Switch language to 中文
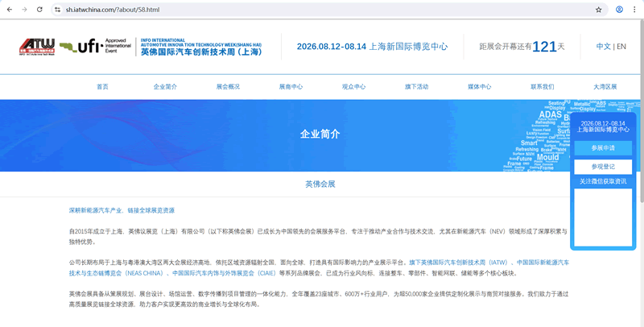644x327 pixels. pyautogui.click(x=603, y=47)
